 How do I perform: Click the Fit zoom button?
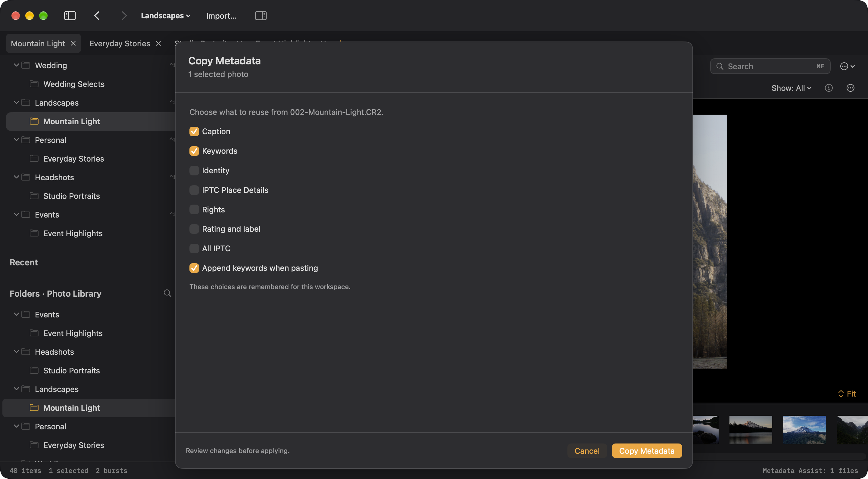(847, 394)
